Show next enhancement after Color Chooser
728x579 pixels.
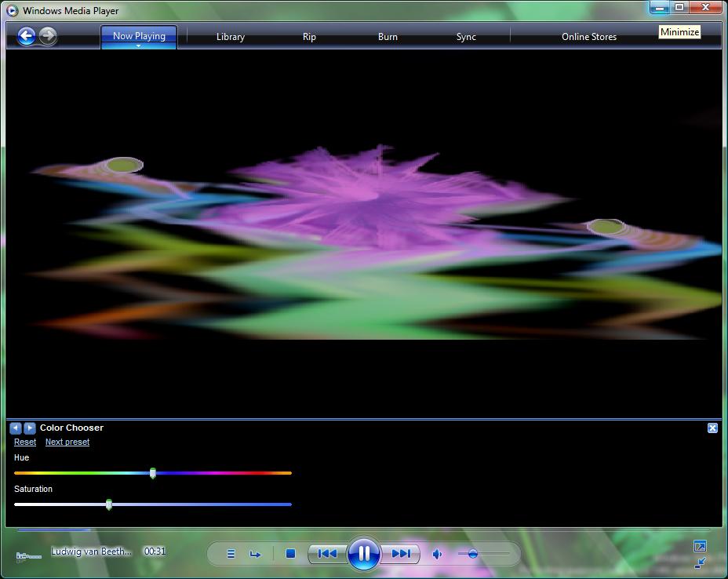pyautogui.click(x=30, y=428)
